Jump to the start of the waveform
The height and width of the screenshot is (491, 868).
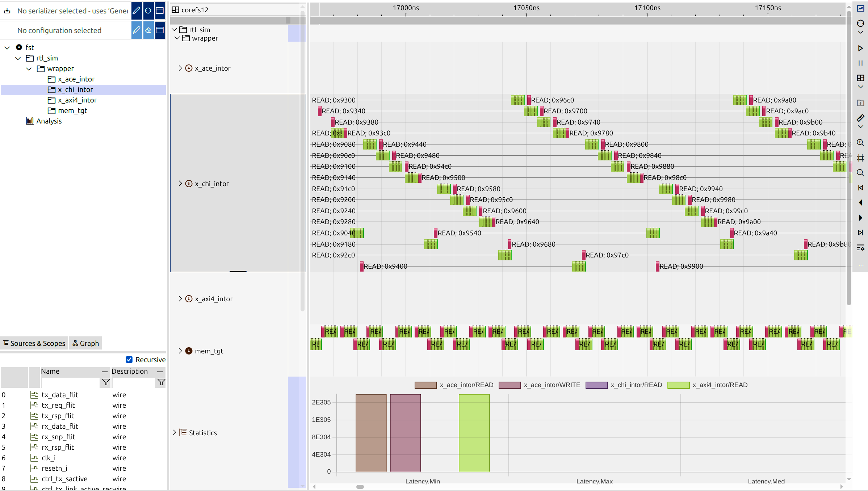point(860,188)
